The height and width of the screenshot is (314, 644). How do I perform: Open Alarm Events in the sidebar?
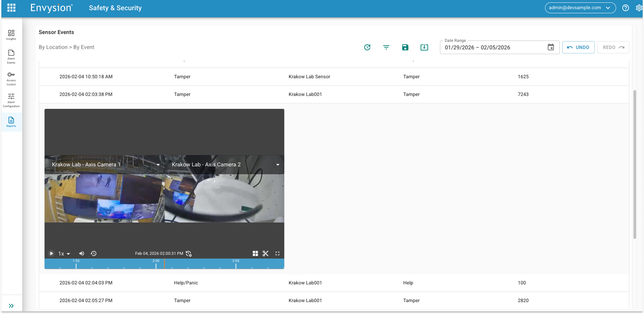pyautogui.click(x=11, y=56)
